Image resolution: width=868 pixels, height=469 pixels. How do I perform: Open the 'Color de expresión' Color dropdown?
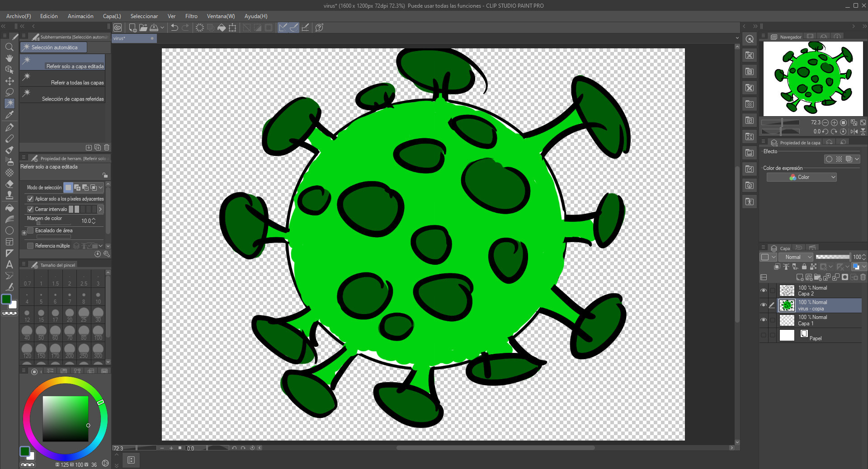point(802,177)
